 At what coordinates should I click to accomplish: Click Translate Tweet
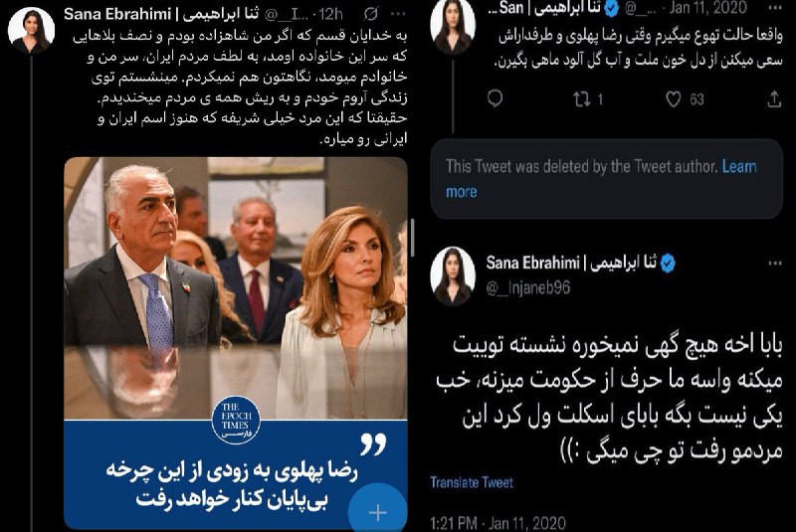pyautogui.click(x=472, y=482)
